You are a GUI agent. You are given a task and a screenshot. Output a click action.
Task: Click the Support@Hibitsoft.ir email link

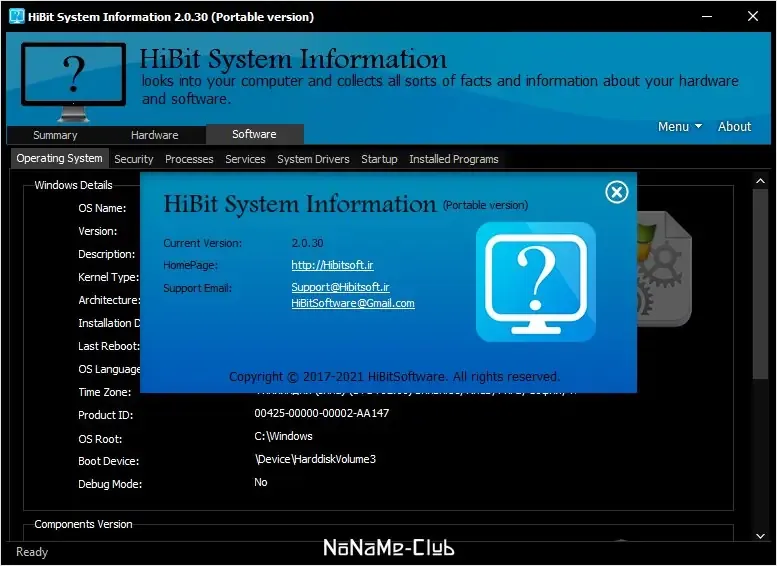340,287
